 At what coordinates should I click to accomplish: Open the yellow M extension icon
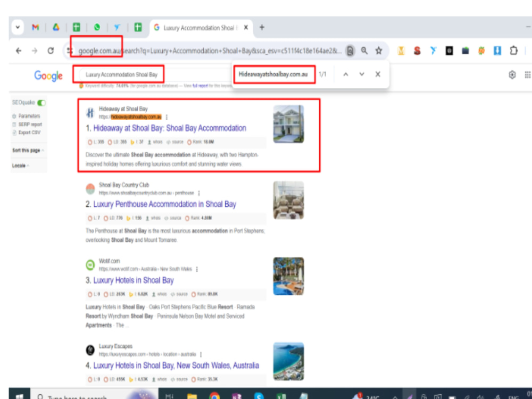pos(401,51)
